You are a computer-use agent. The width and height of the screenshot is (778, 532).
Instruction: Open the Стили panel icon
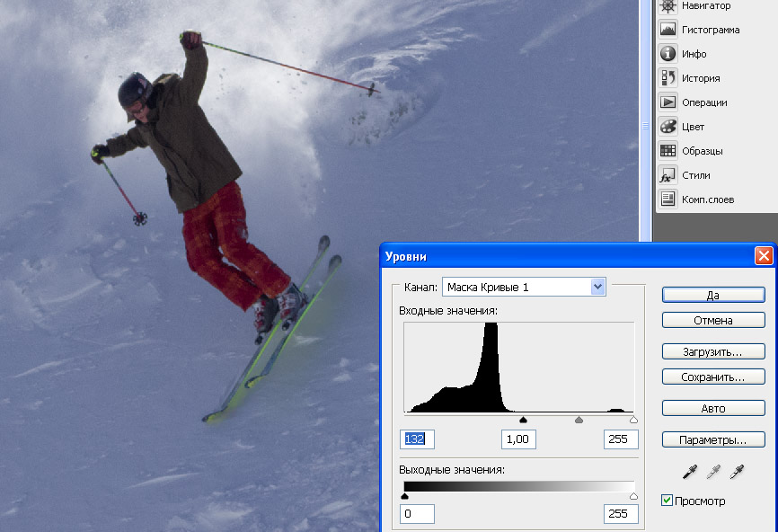pyautogui.click(x=667, y=175)
